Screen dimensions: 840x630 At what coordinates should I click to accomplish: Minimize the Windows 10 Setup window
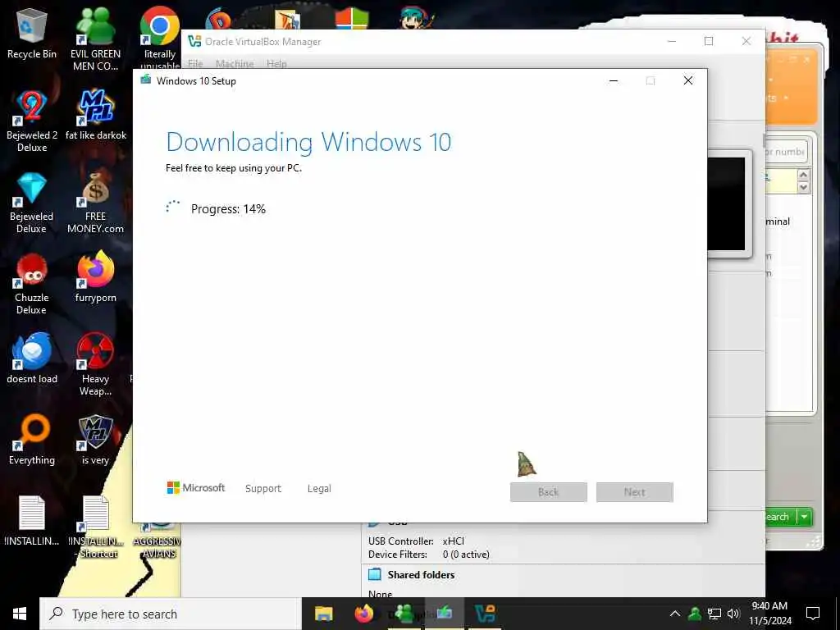(x=614, y=81)
